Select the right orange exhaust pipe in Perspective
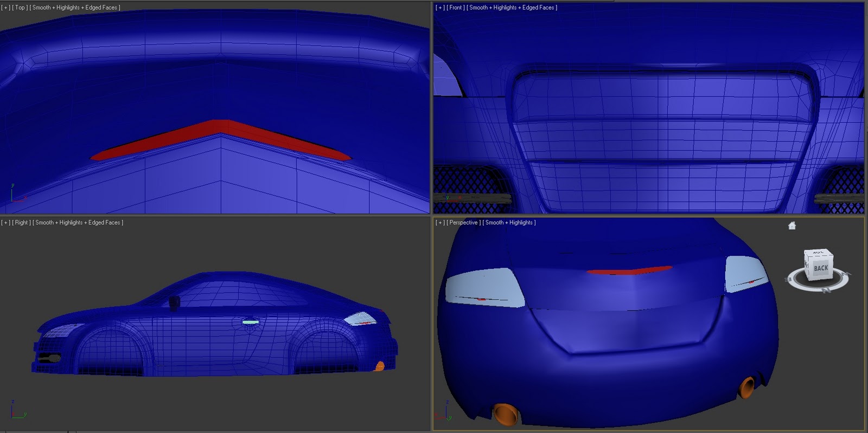Image resolution: width=868 pixels, height=433 pixels. [748, 387]
